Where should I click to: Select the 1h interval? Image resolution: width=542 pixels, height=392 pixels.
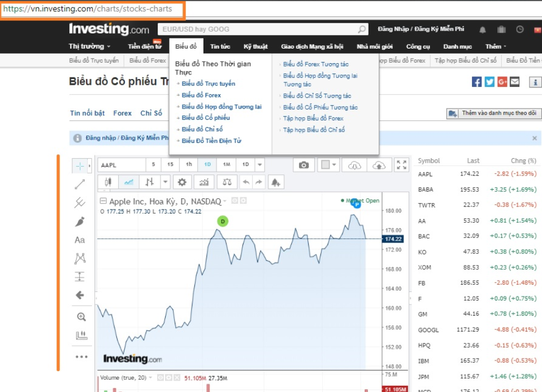(x=189, y=165)
